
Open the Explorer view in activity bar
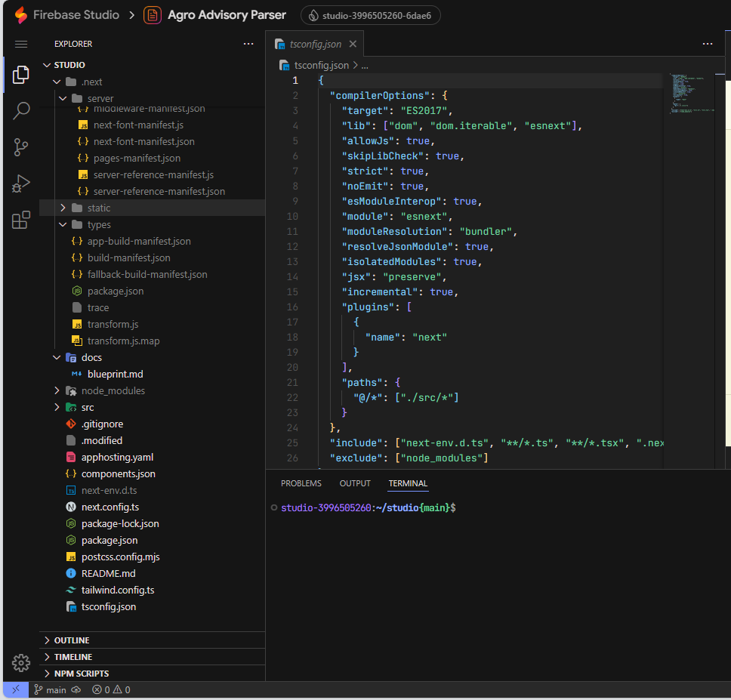click(x=21, y=74)
